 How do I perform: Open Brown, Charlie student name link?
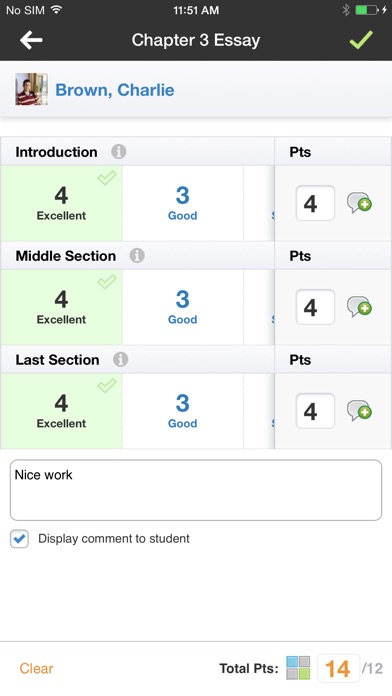(115, 90)
